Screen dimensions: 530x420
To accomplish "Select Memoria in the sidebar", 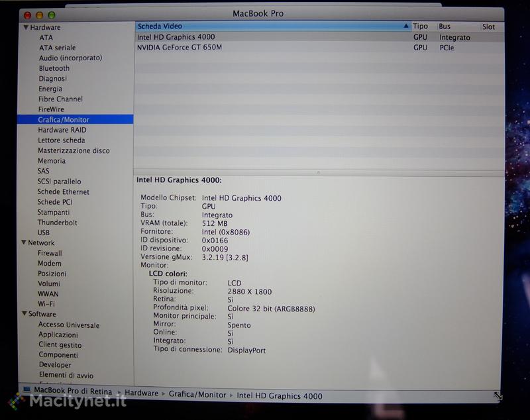I will tap(52, 161).
